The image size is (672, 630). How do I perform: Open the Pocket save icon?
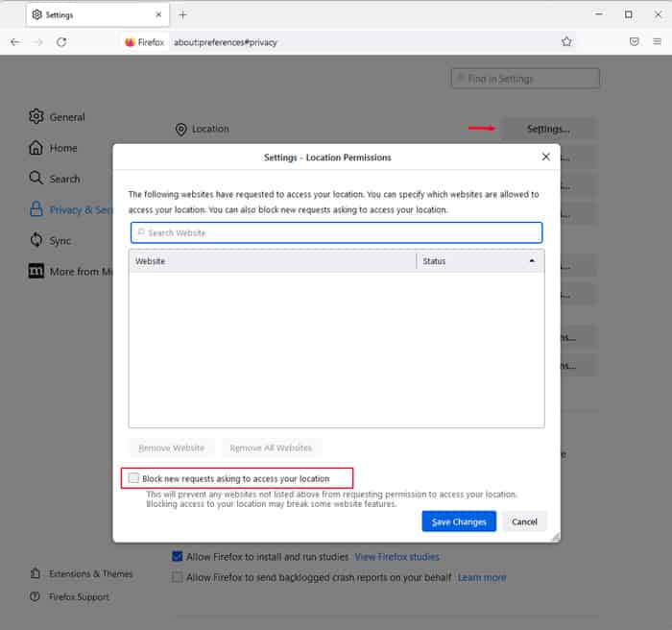click(x=635, y=41)
